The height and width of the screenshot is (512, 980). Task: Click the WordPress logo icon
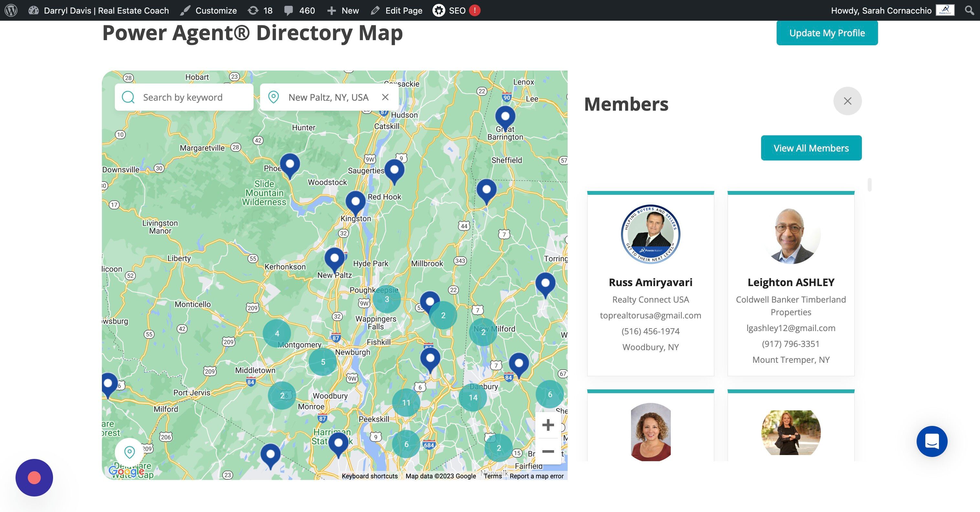tap(11, 10)
